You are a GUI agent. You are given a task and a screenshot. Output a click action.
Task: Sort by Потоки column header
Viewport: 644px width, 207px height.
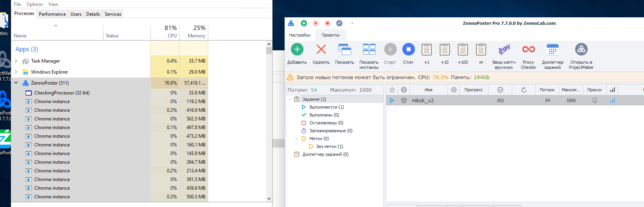click(x=547, y=90)
